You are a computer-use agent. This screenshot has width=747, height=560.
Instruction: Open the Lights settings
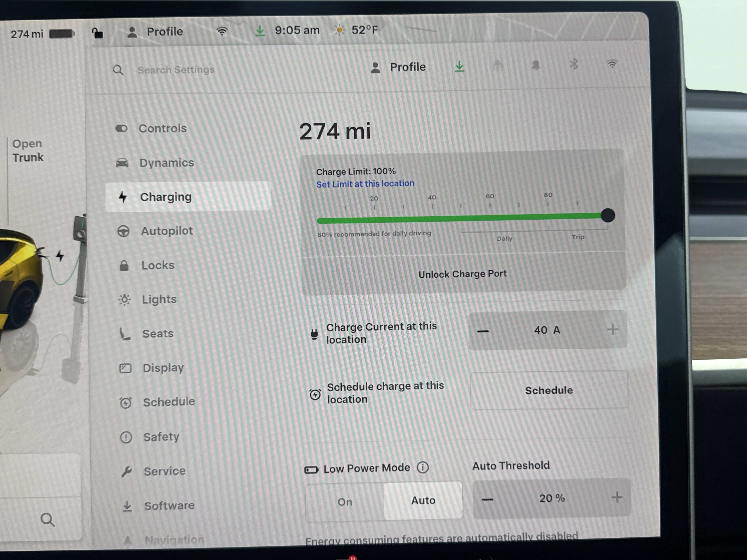point(148,299)
